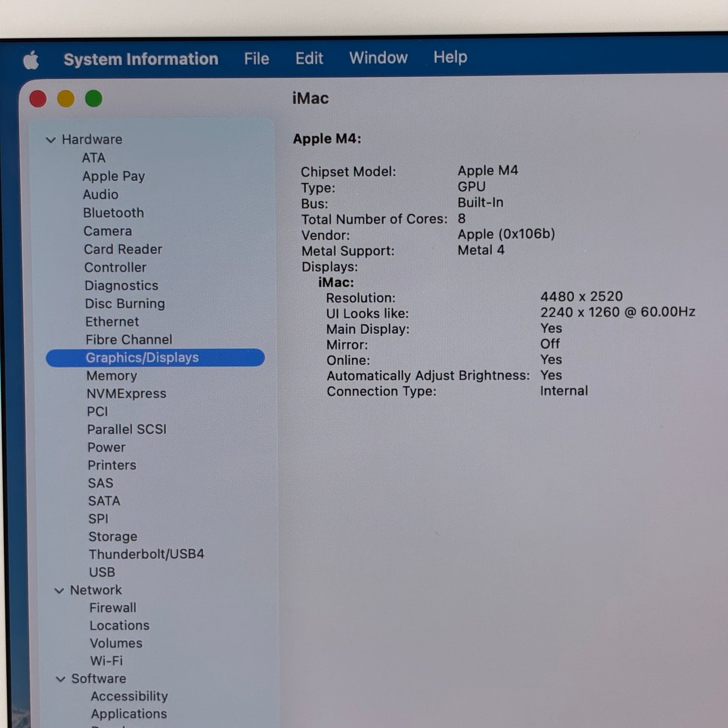This screenshot has height=728, width=728.
Task: Select Card Reader in the sidebar
Action: coord(123,249)
